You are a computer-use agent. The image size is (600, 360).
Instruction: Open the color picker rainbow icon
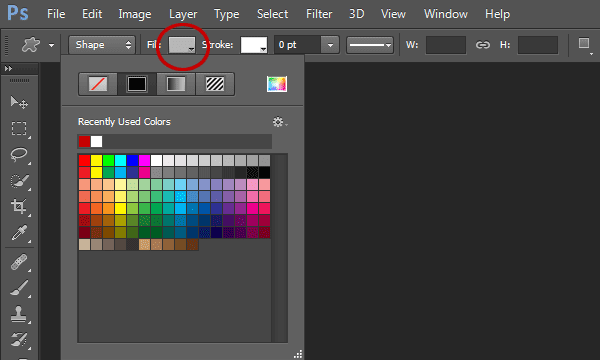click(277, 84)
